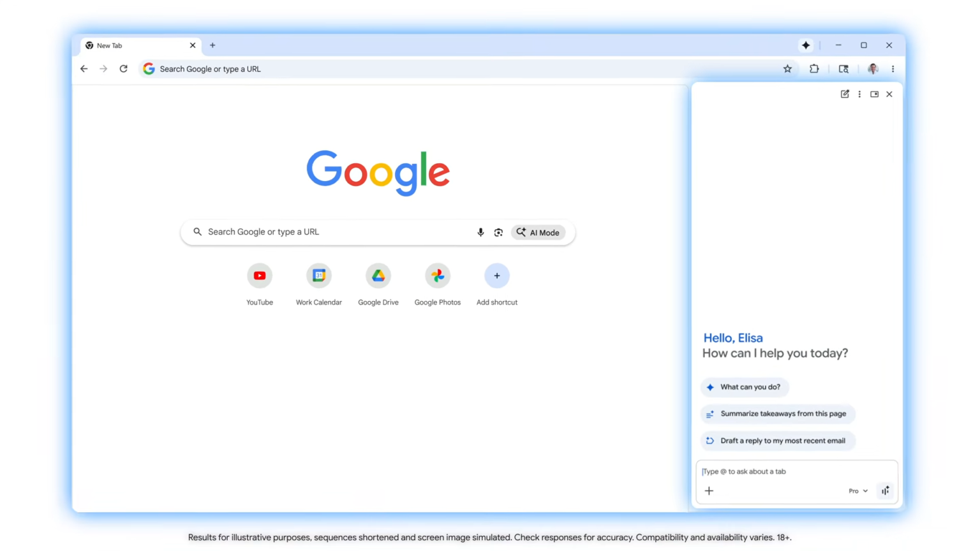Open Gemini sparkle button in title bar
Screen dimensions: 980x551
[806, 45]
